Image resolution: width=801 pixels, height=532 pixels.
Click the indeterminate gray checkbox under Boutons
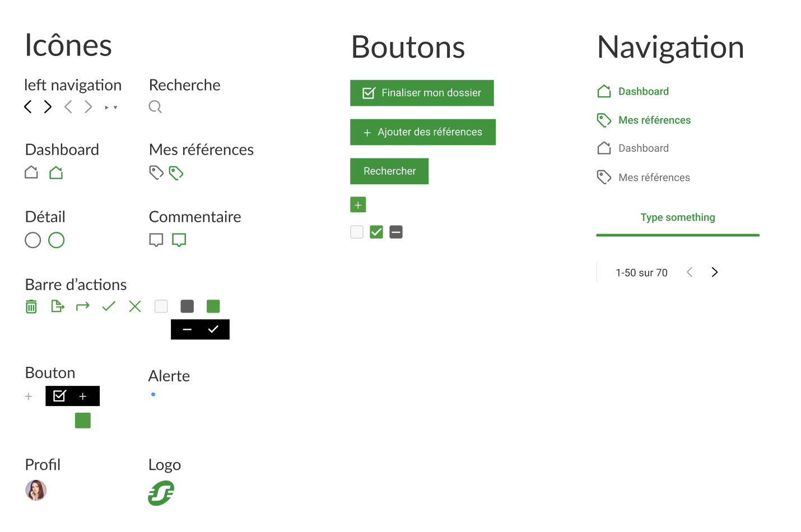(x=396, y=231)
